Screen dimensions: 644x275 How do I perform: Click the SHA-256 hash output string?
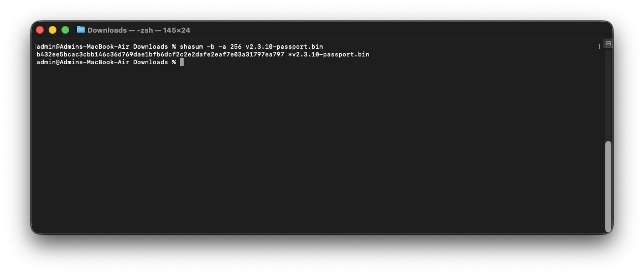click(x=160, y=54)
